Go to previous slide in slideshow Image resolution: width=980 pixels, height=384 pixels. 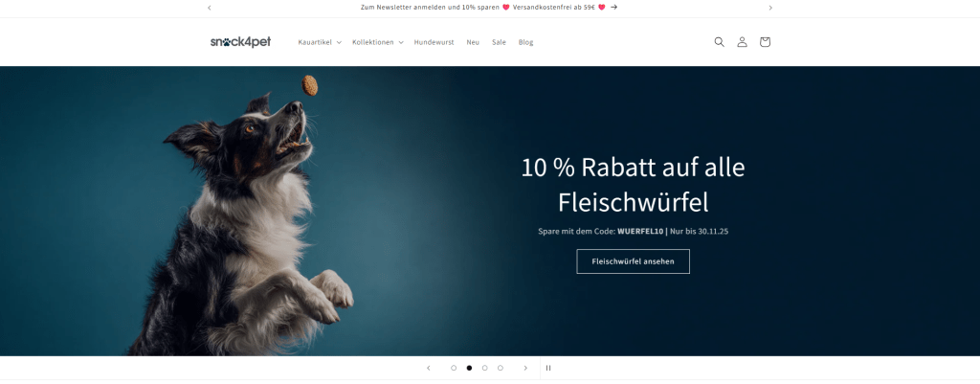coord(428,368)
